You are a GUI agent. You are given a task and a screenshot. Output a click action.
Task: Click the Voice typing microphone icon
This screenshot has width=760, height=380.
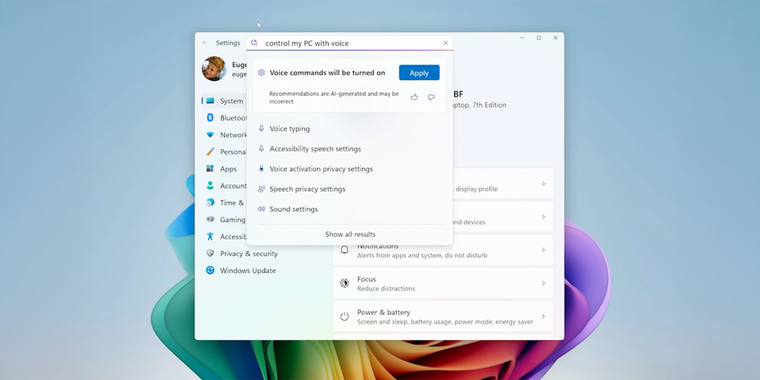point(261,128)
